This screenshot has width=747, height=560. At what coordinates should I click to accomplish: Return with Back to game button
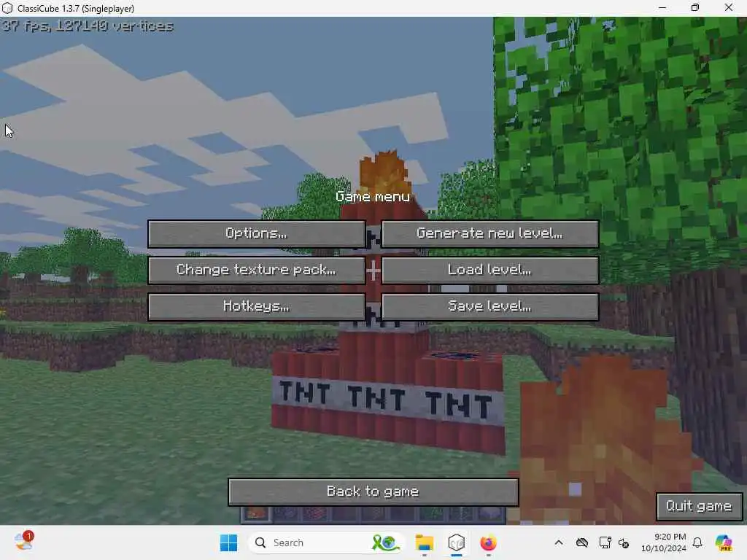click(373, 491)
